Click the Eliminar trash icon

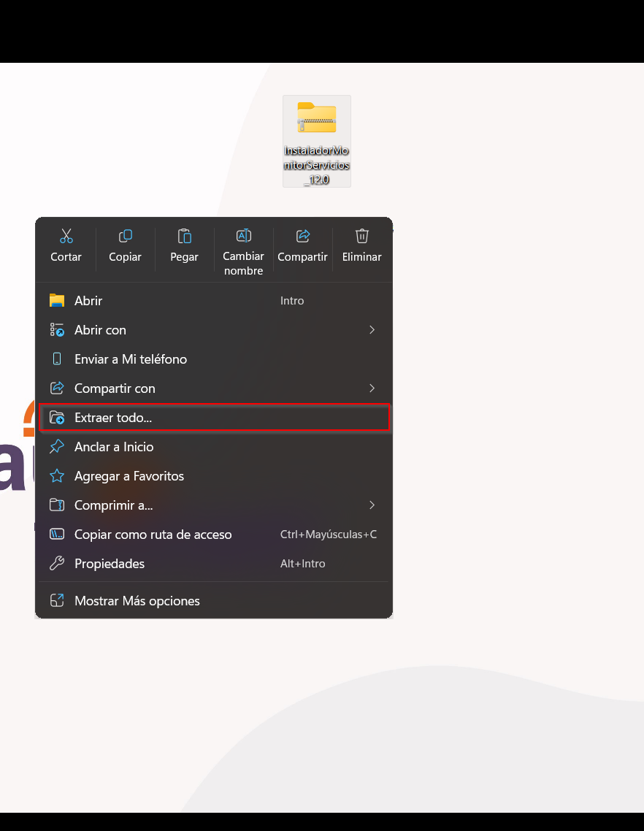click(362, 236)
